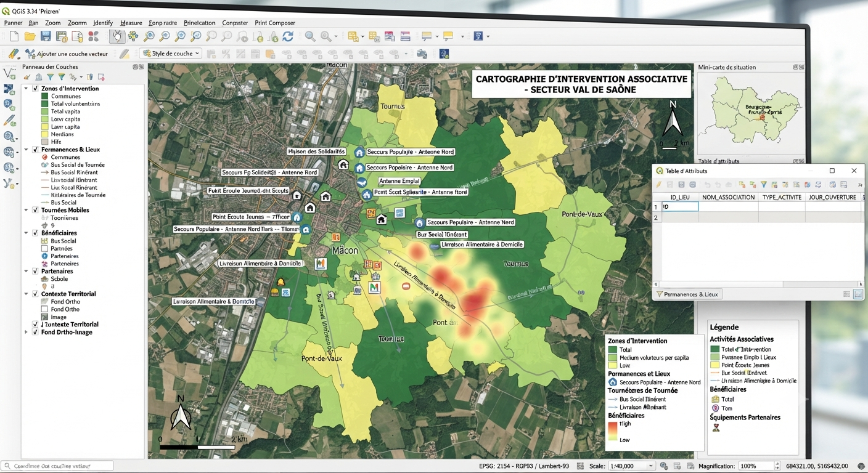
Task: Click the undo arrow in Table d'Attributs toolbar
Action: pyautogui.click(x=707, y=185)
